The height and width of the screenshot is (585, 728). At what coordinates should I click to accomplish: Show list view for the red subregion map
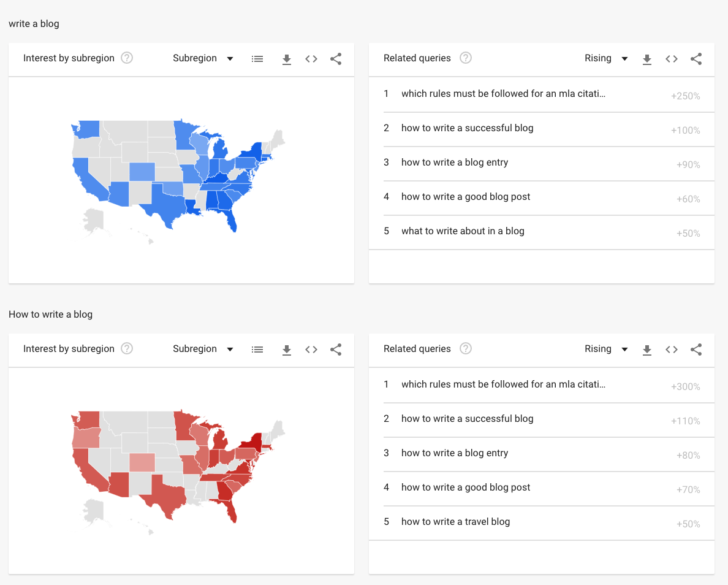click(257, 350)
